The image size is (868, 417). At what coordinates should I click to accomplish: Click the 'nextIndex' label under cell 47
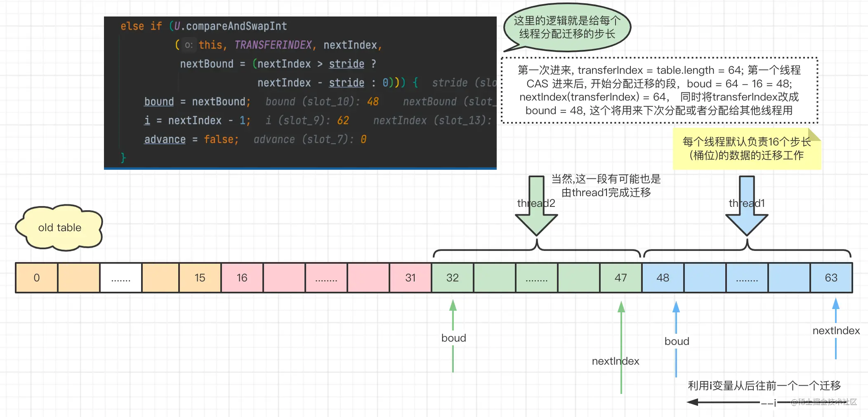[616, 361]
